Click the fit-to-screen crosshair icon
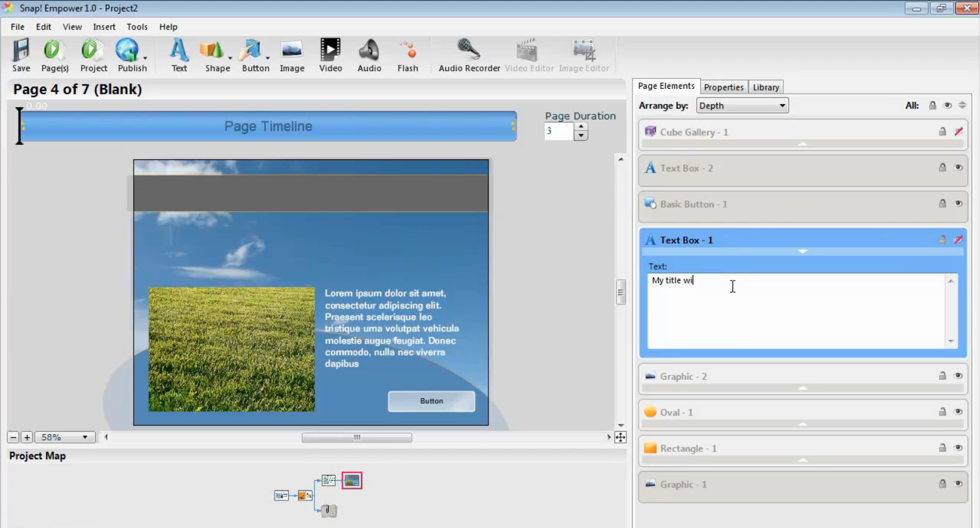The image size is (980, 528). pyautogui.click(x=620, y=437)
